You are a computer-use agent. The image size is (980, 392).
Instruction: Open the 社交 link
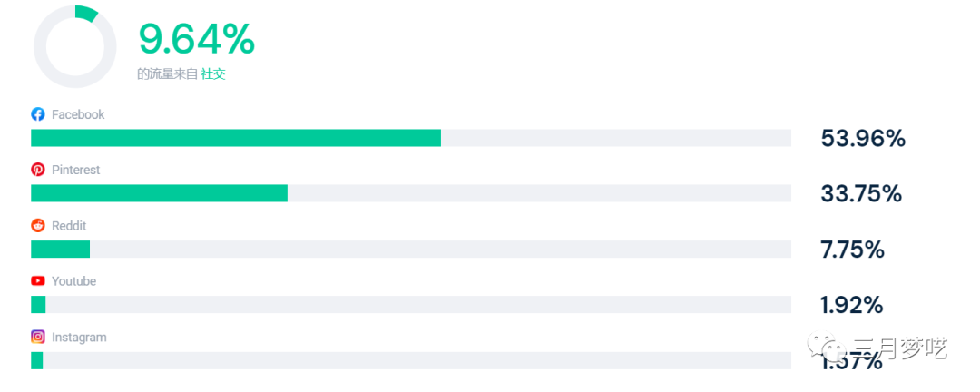coord(213,74)
